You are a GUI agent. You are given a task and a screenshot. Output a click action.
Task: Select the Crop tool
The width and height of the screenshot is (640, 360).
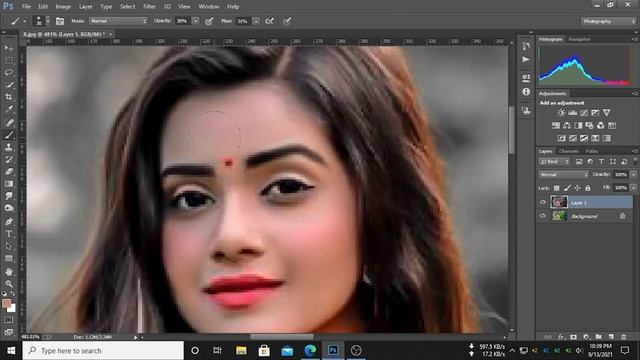tap(9, 97)
